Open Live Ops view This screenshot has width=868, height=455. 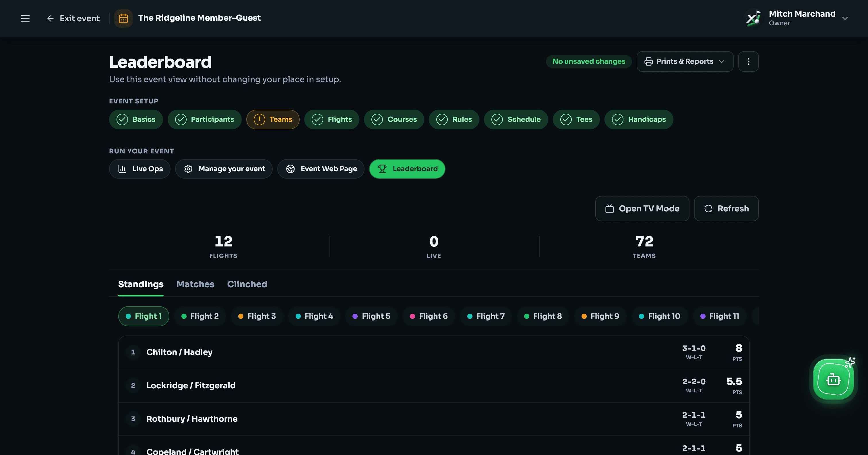(x=140, y=169)
